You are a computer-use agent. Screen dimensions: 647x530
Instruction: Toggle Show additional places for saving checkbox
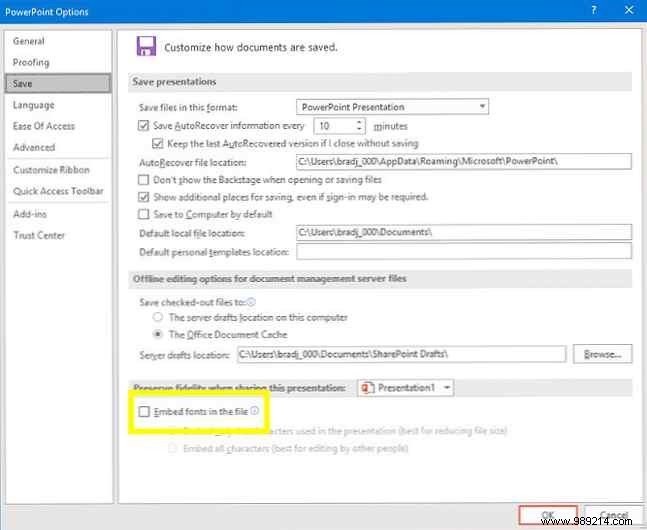143,196
